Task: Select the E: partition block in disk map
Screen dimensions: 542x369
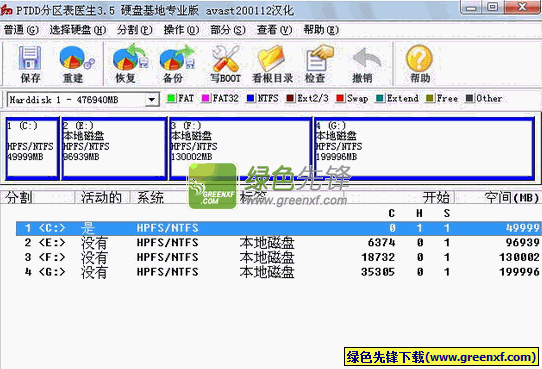Action: click(x=114, y=149)
